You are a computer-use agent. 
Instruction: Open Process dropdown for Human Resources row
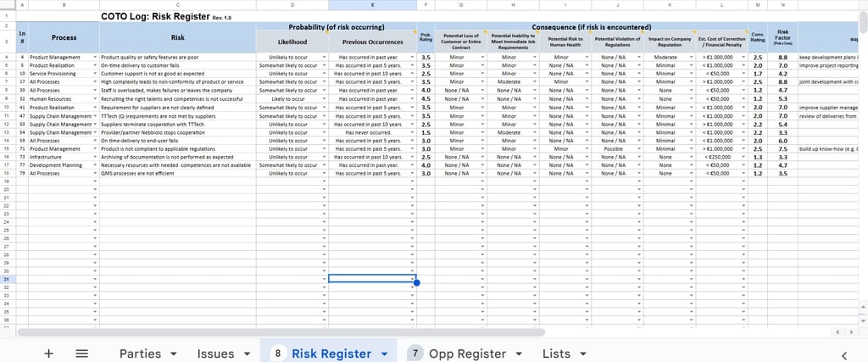coord(95,99)
